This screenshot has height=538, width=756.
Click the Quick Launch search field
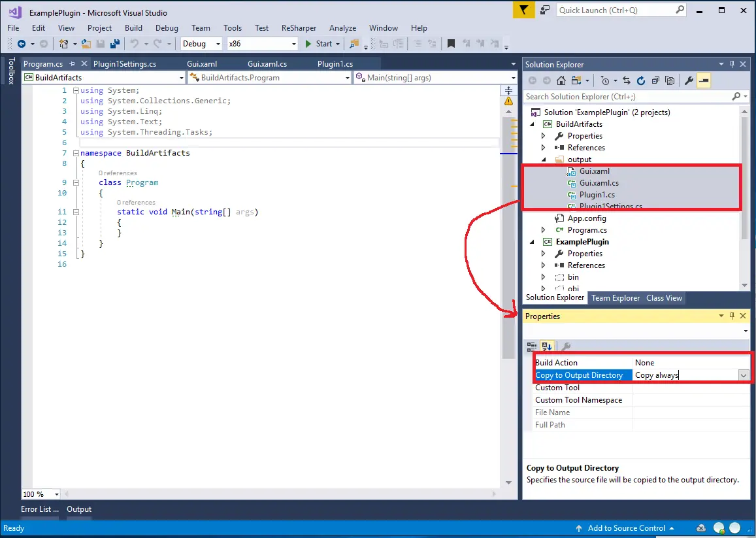tap(621, 10)
